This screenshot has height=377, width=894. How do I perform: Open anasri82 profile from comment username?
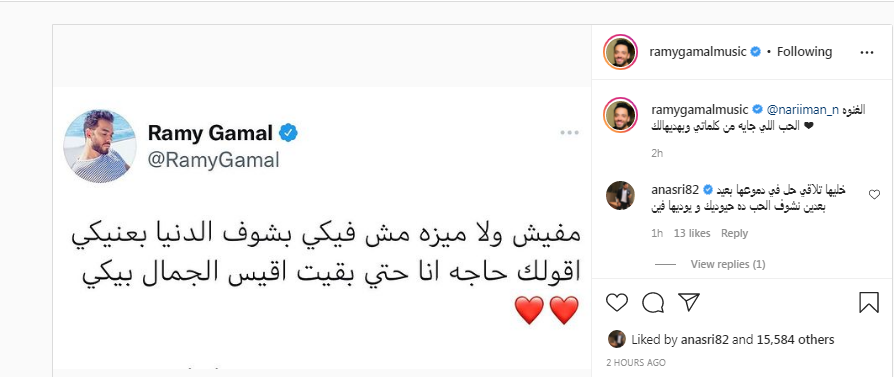pyautogui.click(x=676, y=190)
